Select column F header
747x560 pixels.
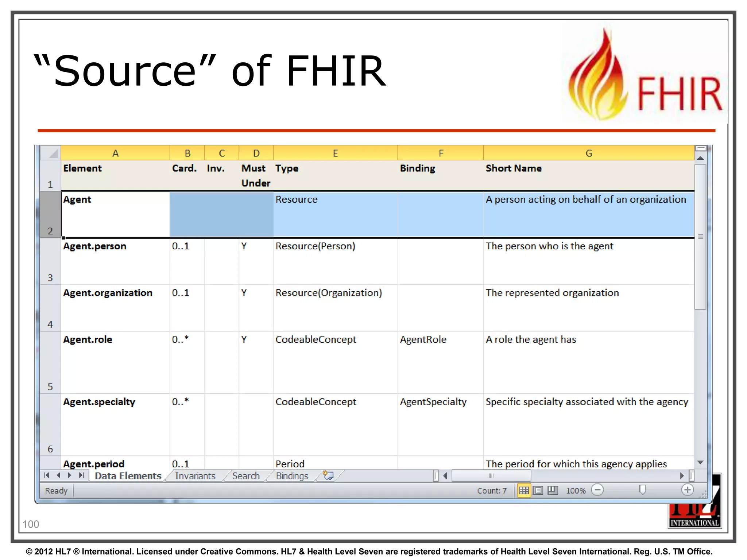pos(441,153)
